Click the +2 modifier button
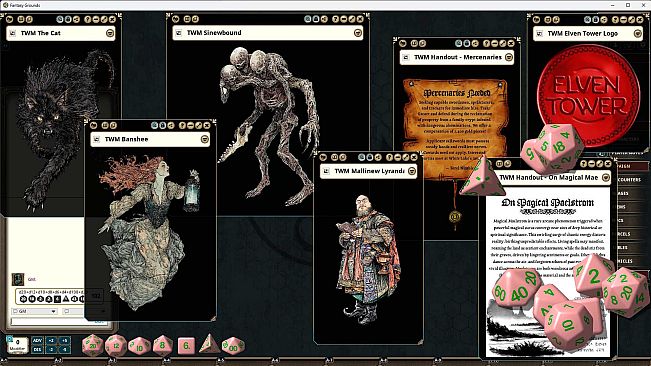 point(51,341)
